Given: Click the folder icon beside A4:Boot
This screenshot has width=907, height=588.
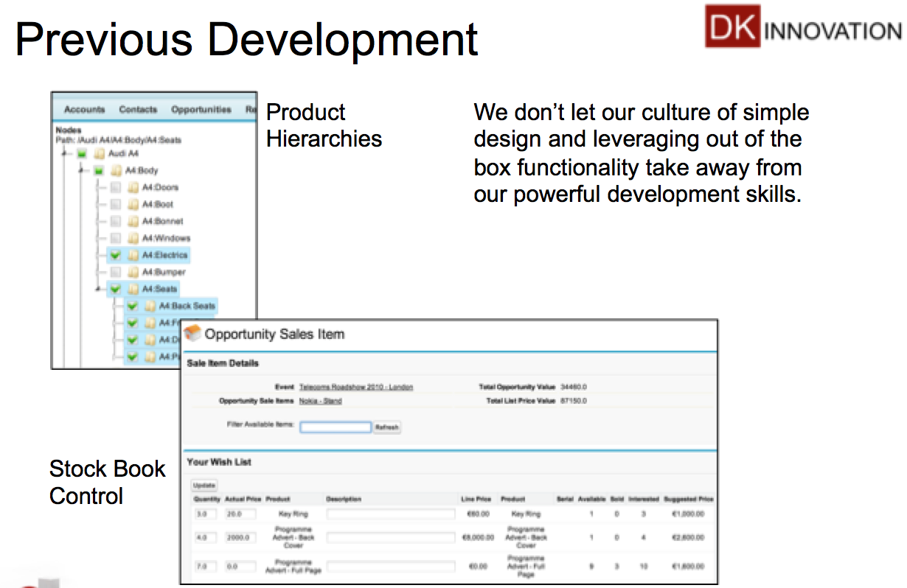Looking at the screenshot, I should click(x=133, y=205).
